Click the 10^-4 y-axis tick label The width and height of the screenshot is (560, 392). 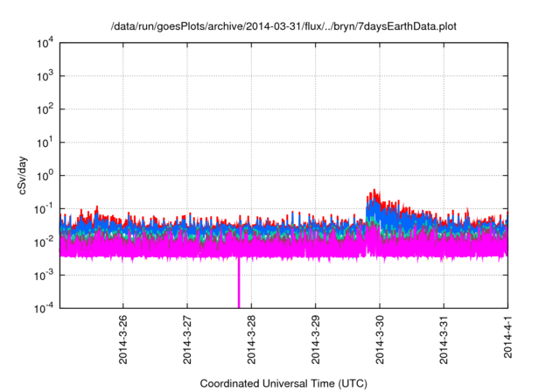[x=44, y=308]
